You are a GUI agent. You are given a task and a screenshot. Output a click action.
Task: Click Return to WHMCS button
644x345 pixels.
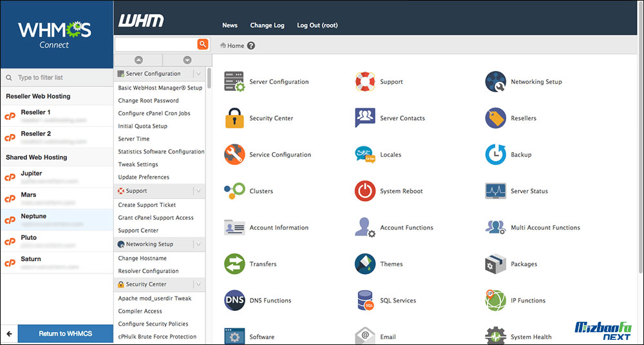click(x=65, y=333)
